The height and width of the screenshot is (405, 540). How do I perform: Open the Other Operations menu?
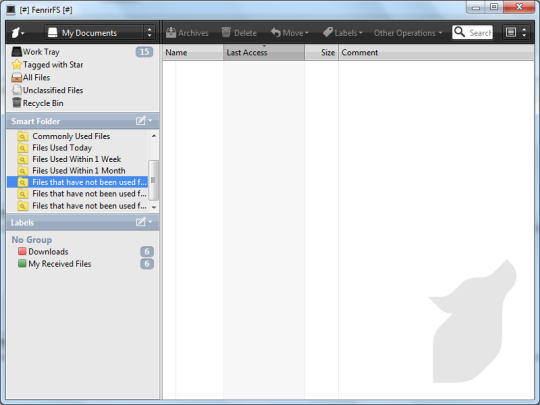408,33
